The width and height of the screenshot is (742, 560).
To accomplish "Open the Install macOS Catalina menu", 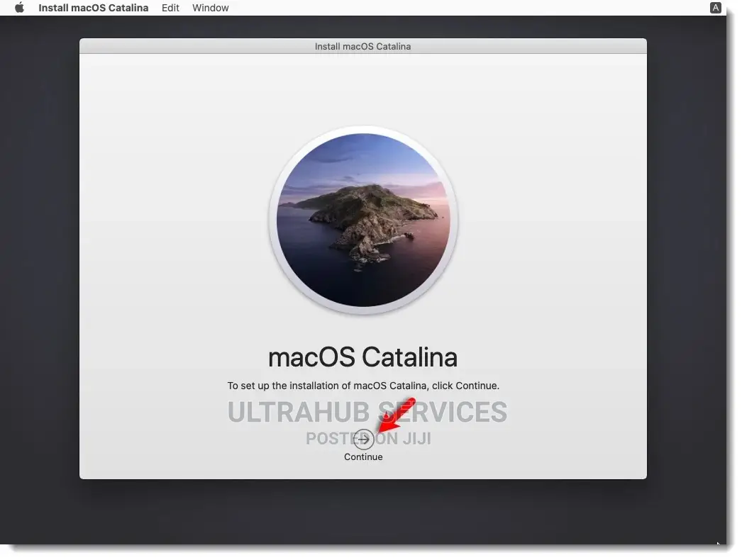I will point(93,8).
